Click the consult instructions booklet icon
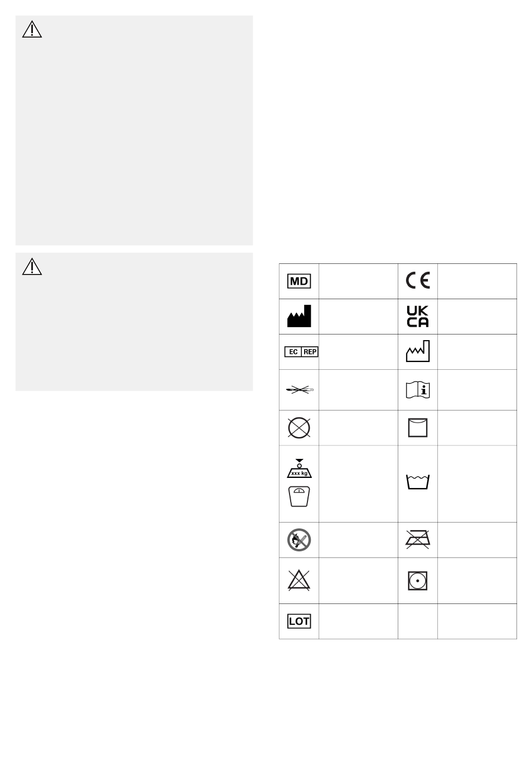 pyautogui.click(x=418, y=390)
